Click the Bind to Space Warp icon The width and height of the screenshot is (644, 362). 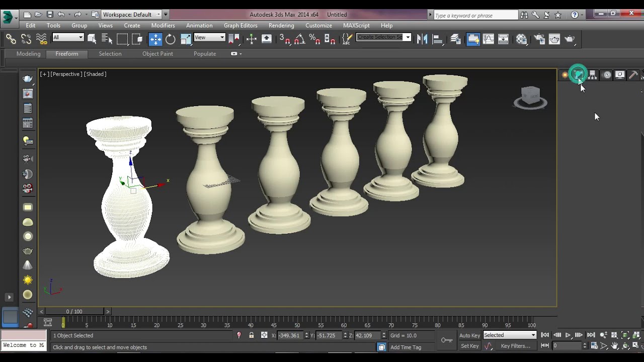pyautogui.click(x=42, y=39)
